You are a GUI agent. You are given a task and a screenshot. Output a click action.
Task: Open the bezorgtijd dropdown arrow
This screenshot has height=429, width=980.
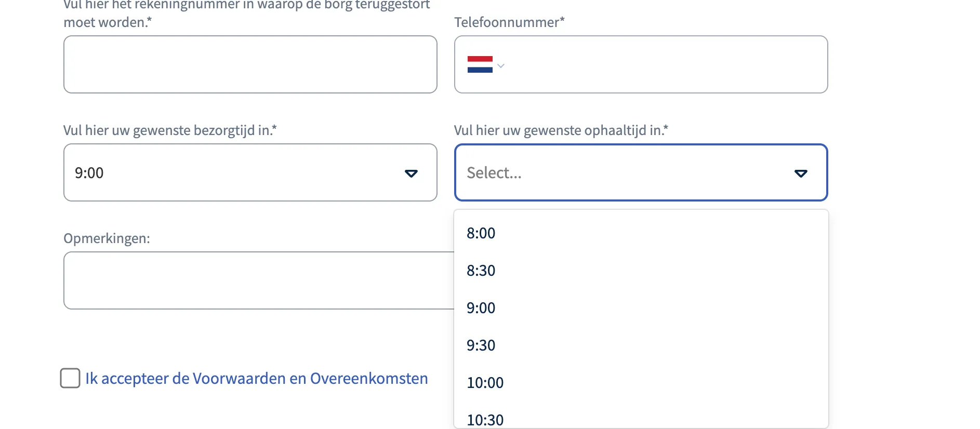click(x=411, y=173)
